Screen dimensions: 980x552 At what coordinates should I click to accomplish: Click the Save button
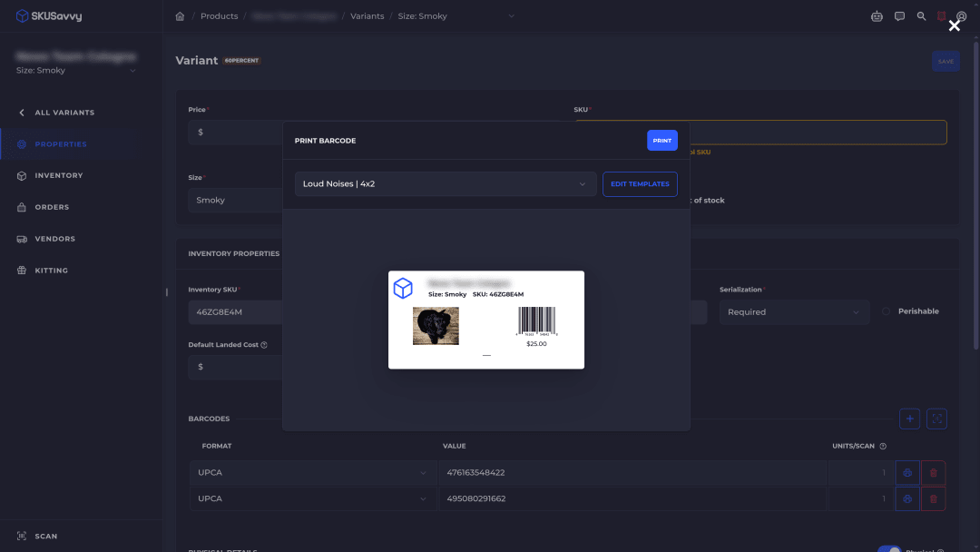coord(946,61)
